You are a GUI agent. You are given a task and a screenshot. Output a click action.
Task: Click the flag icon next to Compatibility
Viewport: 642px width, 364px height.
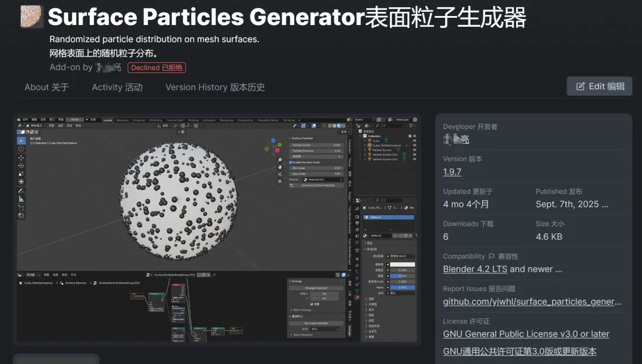click(x=492, y=257)
